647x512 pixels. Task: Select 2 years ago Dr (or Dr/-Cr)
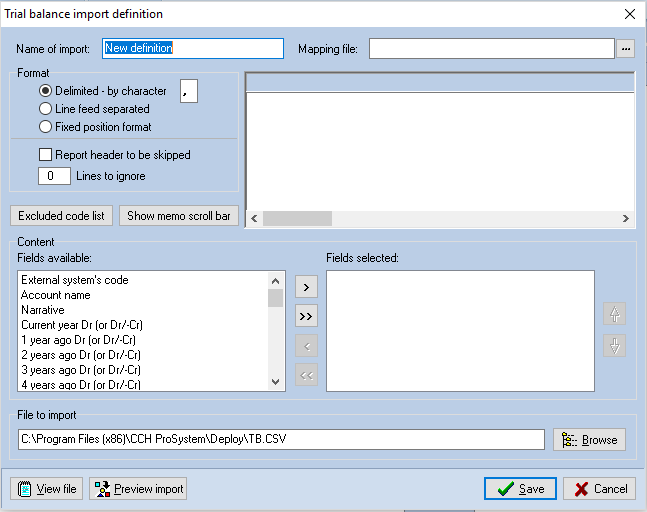[x=81, y=355]
